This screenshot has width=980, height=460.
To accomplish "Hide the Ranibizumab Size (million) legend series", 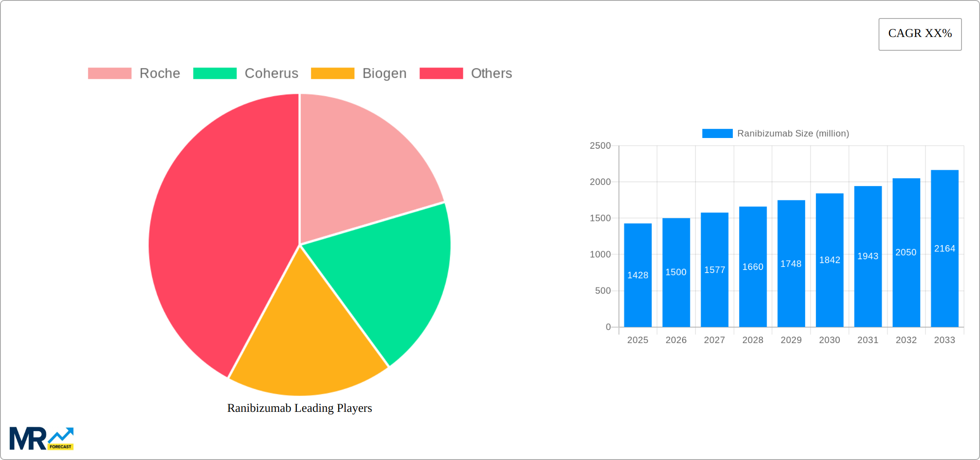I will 775,133.
